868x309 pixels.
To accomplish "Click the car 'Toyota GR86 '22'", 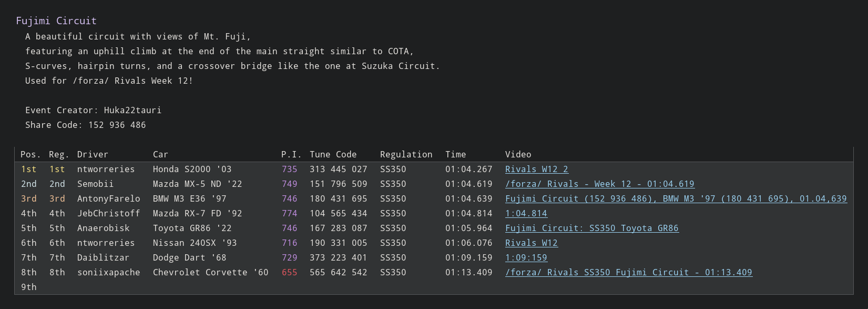I will (x=192, y=228).
